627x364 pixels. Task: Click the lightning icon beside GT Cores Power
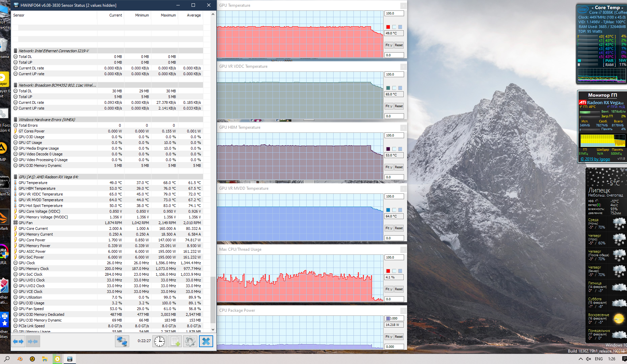[16, 131]
